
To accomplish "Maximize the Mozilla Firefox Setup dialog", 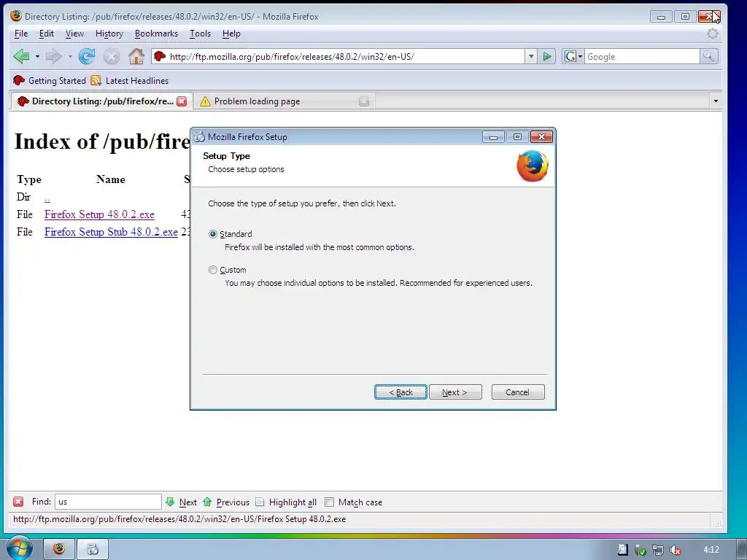I will click(x=517, y=137).
